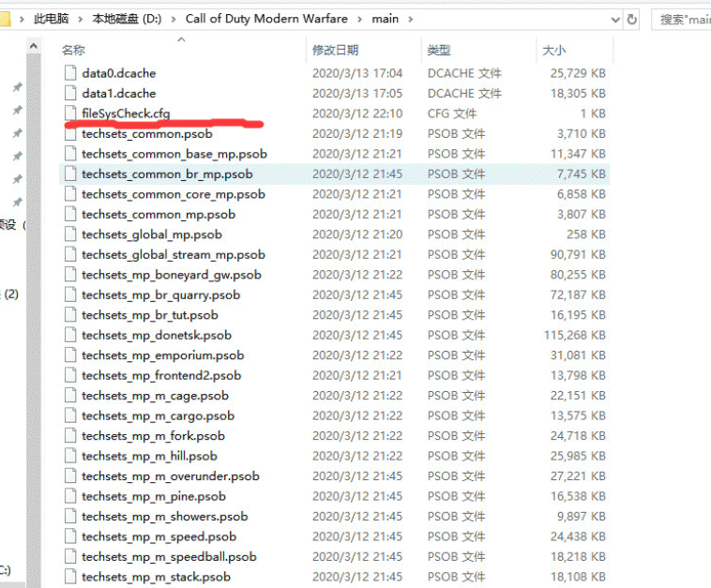
Task: Click the 258 KB size cell
Action: 586,234
